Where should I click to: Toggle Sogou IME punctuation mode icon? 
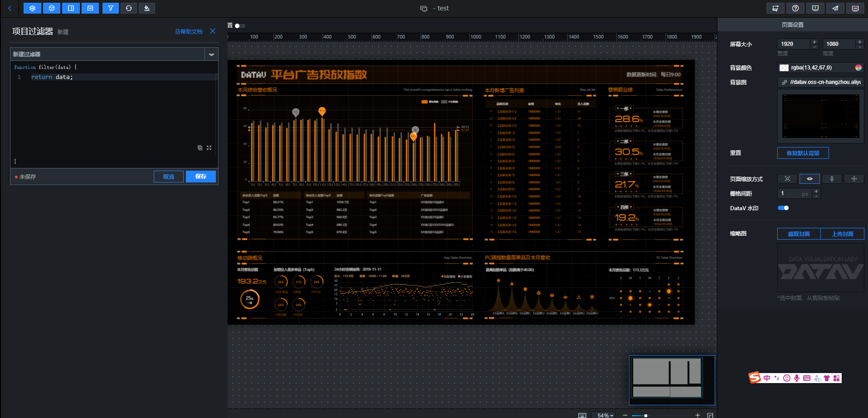777,378
